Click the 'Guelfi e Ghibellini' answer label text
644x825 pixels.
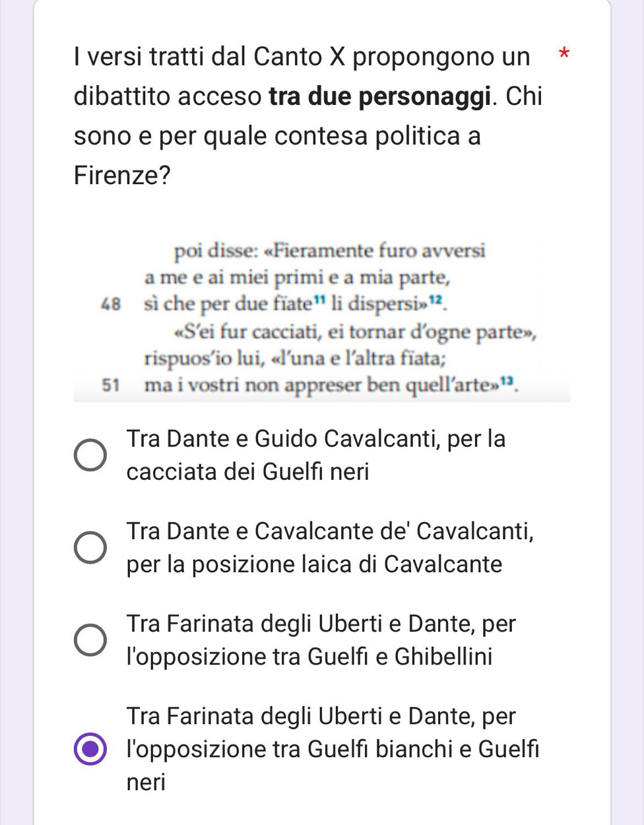pyautogui.click(x=309, y=657)
